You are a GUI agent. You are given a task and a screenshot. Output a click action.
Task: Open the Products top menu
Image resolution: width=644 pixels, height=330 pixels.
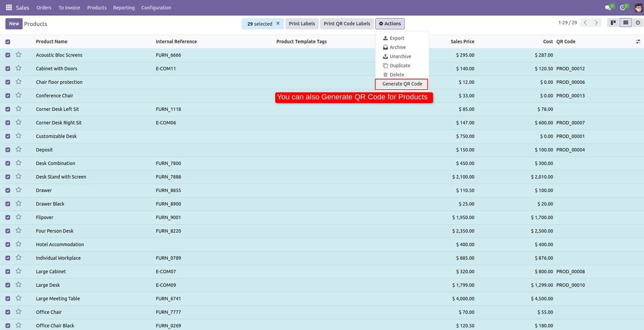point(97,8)
